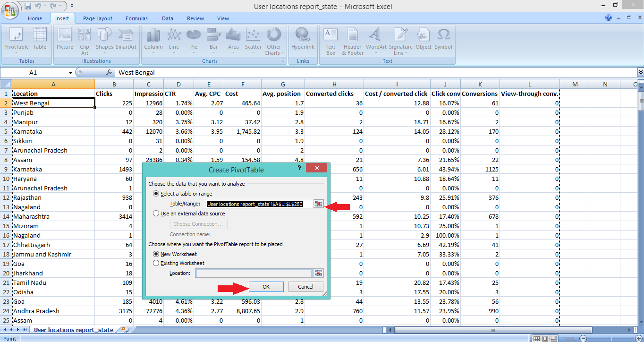This screenshot has height=342, width=644.
Task: Click the 'Maharashtra' cell
Action: [53, 216]
